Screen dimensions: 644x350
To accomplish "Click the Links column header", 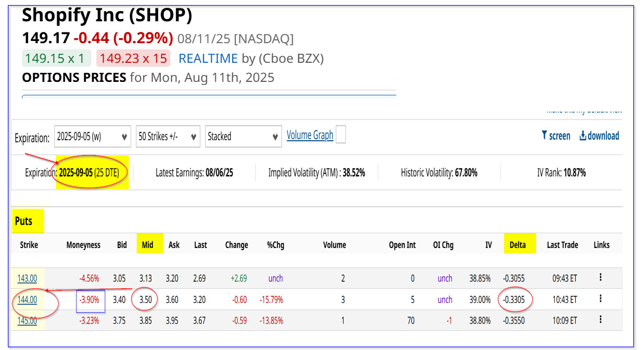I will coord(601,245).
